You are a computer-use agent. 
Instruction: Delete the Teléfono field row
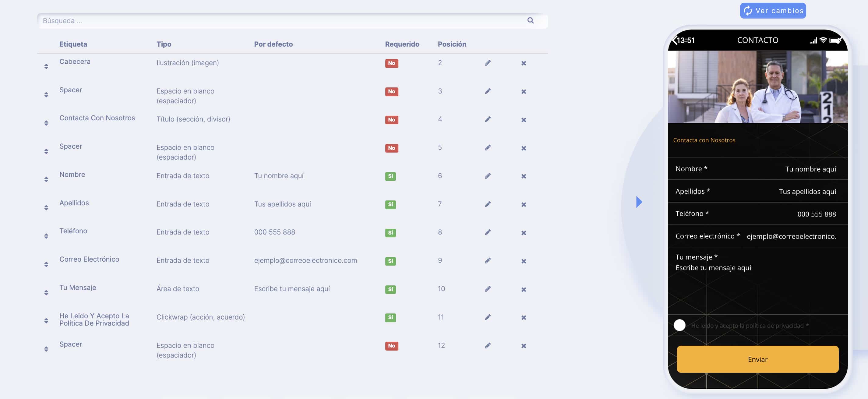tap(524, 233)
